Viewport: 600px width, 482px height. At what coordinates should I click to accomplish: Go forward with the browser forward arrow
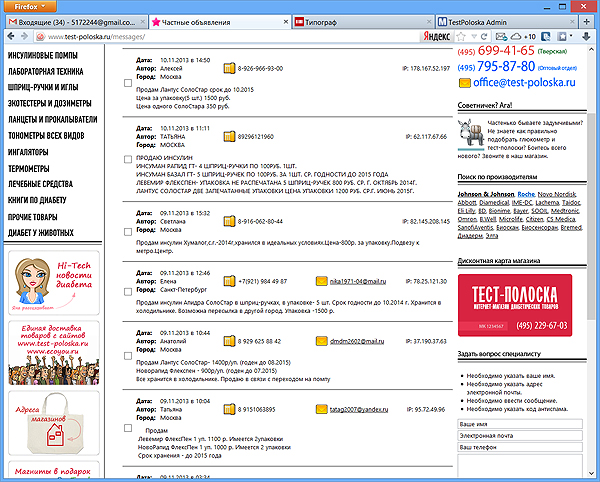pos(24,36)
